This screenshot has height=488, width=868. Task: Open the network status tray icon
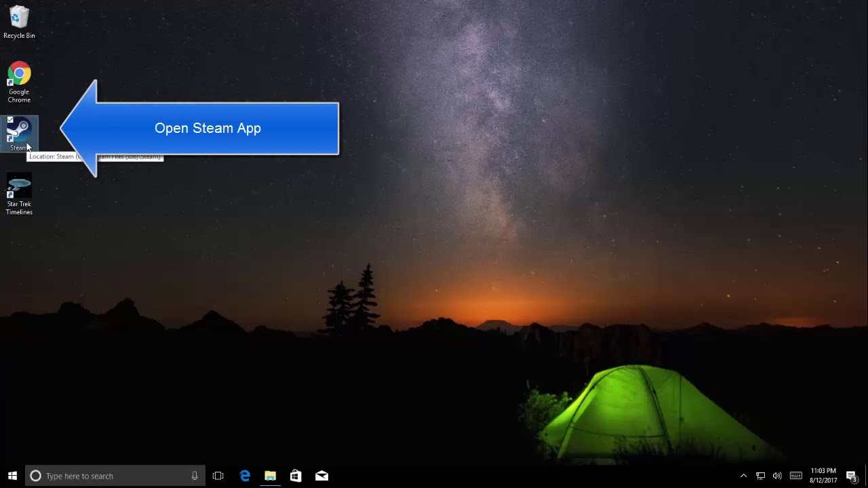point(760,476)
